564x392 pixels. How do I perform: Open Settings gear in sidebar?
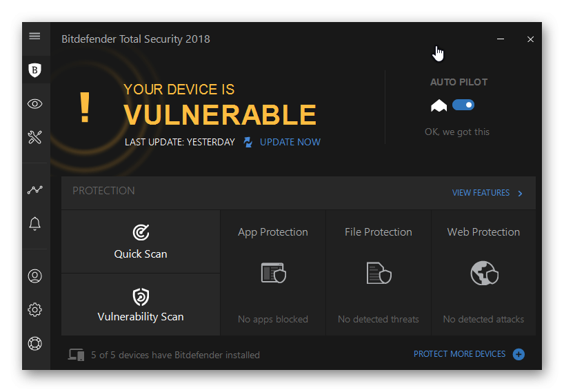pos(35,309)
